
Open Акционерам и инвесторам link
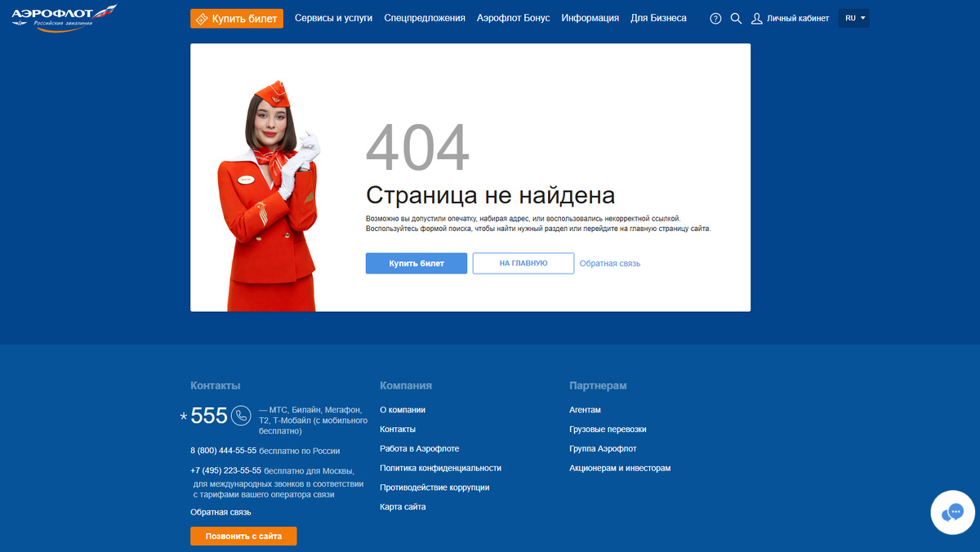620,469
